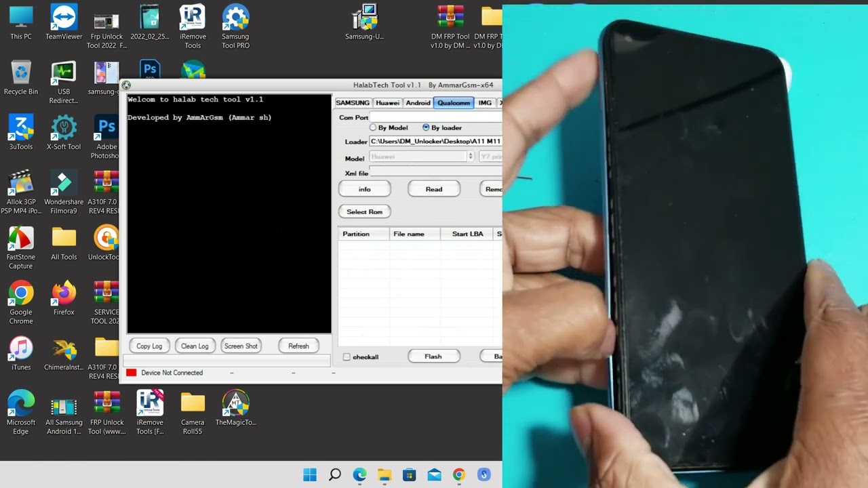
Task: Switch to the Huawei tab
Action: click(x=387, y=103)
